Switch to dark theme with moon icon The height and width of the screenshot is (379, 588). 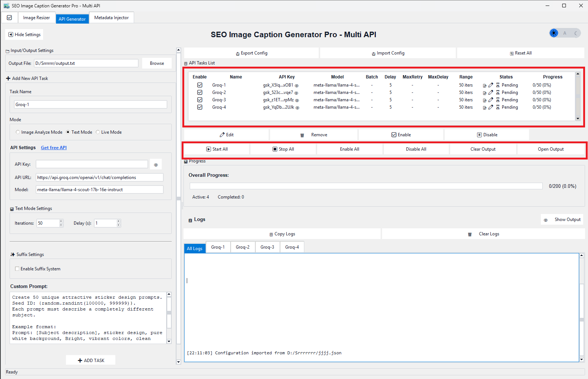tap(576, 33)
